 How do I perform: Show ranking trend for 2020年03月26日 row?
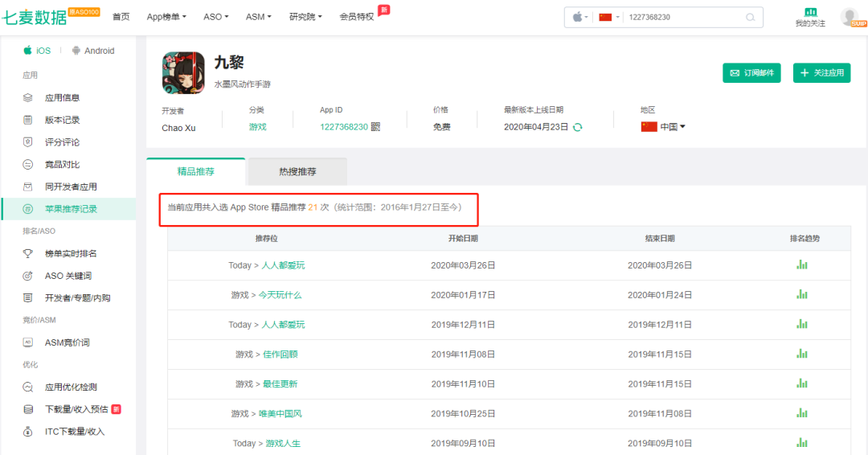802,264
